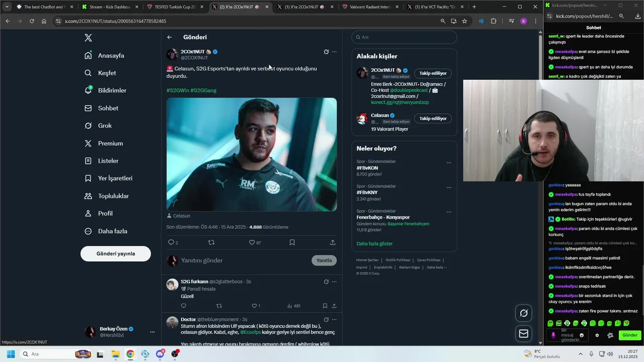Click Daha fazla göster under trends

point(374,244)
